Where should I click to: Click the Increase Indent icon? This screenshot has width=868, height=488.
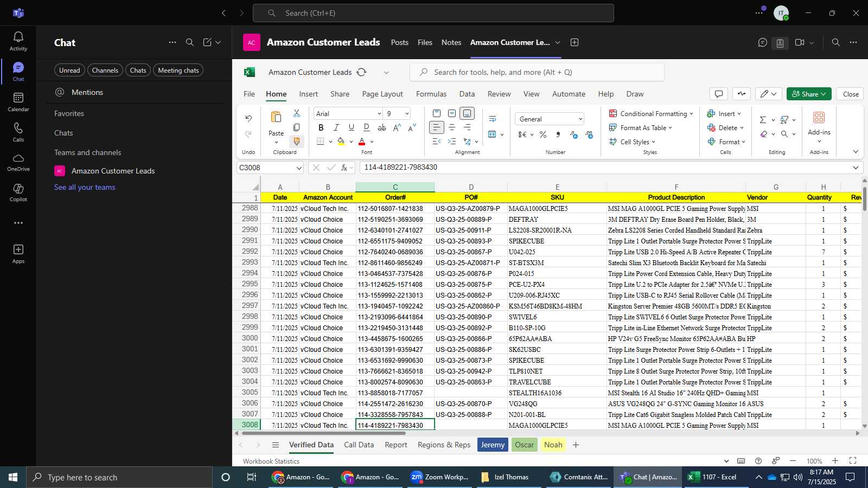point(452,142)
